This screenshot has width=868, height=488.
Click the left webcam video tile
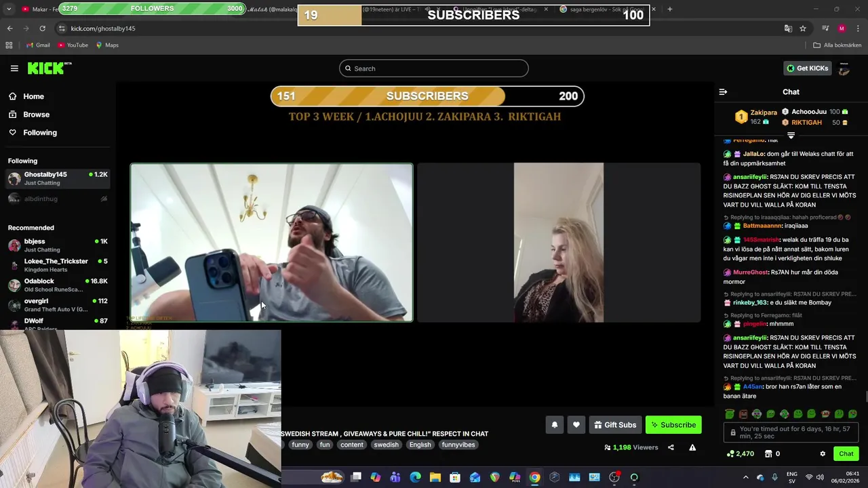click(x=271, y=242)
